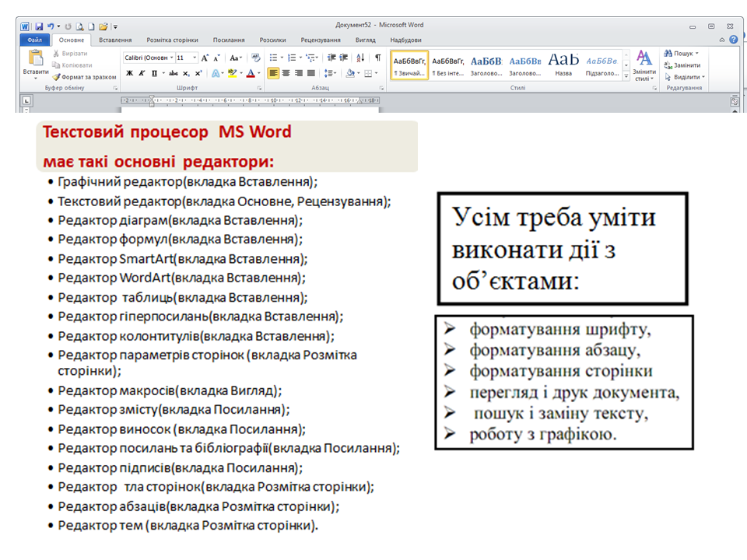Toggle italic (К) formatting
Viewport: 747px width, 560px height.
click(x=142, y=73)
